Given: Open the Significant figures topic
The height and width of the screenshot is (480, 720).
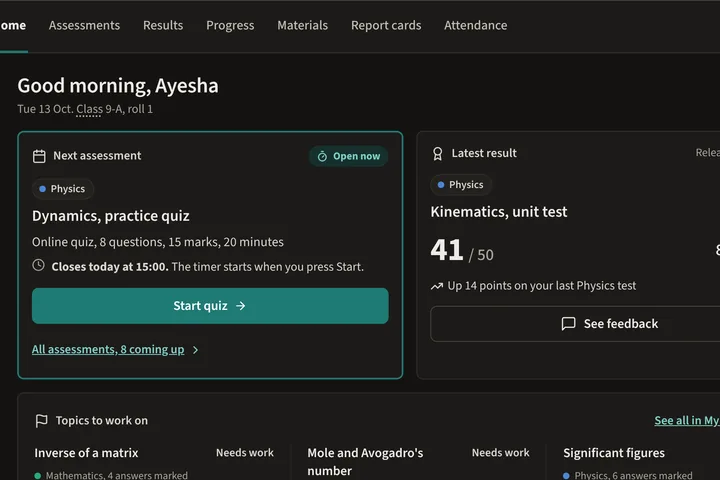Looking at the screenshot, I should 614,453.
